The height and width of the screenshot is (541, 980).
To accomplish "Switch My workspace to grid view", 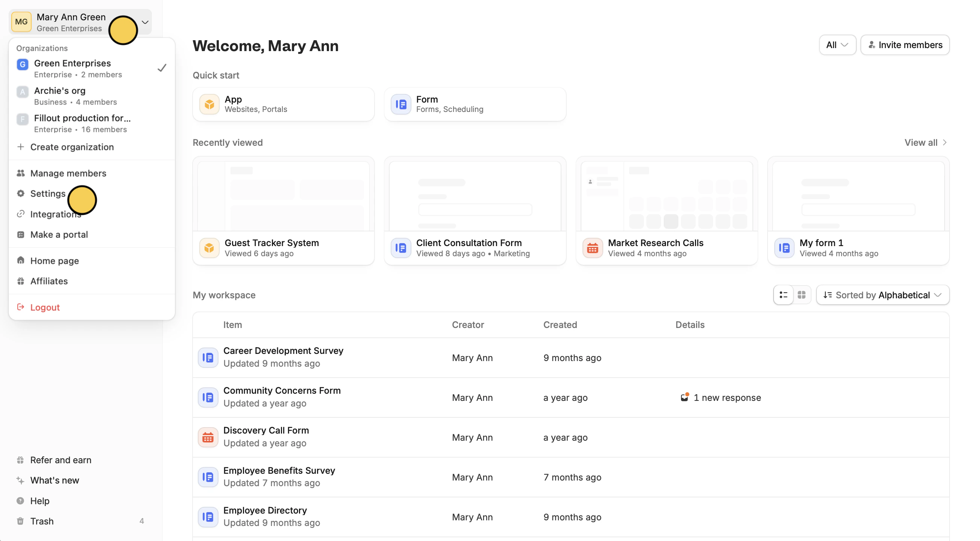I will coord(802,295).
